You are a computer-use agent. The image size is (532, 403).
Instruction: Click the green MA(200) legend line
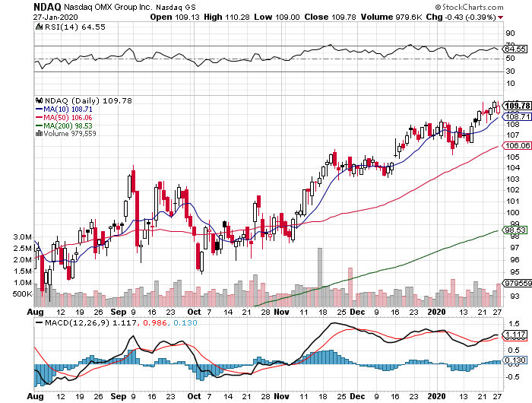[39, 125]
